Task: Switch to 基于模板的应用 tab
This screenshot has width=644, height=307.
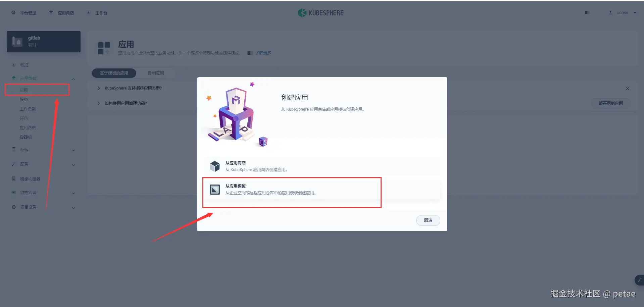Action: (x=114, y=73)
